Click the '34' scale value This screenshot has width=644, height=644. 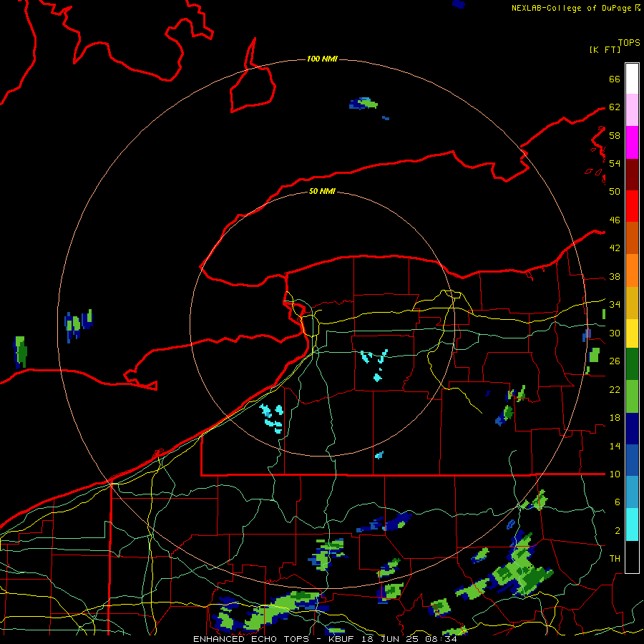(615, 305)
